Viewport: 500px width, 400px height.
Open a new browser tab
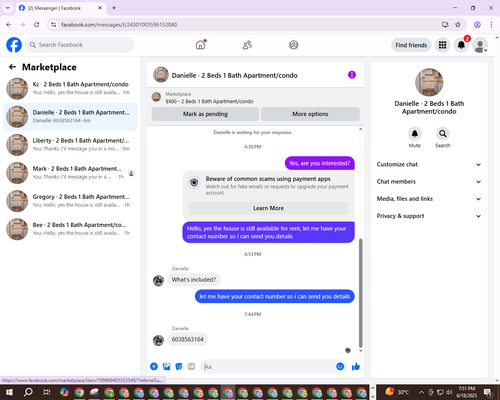[114, 8]
